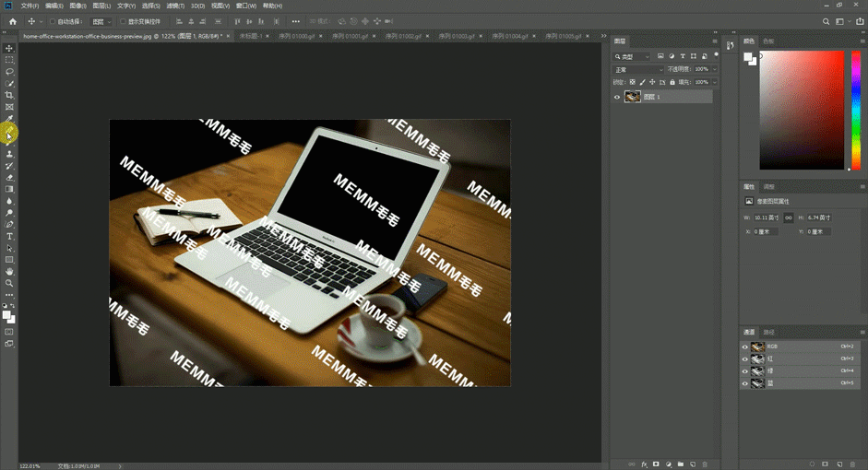Image resolution: width=868 pixels, height=470 pixels.
Task: Close the home-office-workstation document tab
Action: pyautogui.click(x=228, y=36)
